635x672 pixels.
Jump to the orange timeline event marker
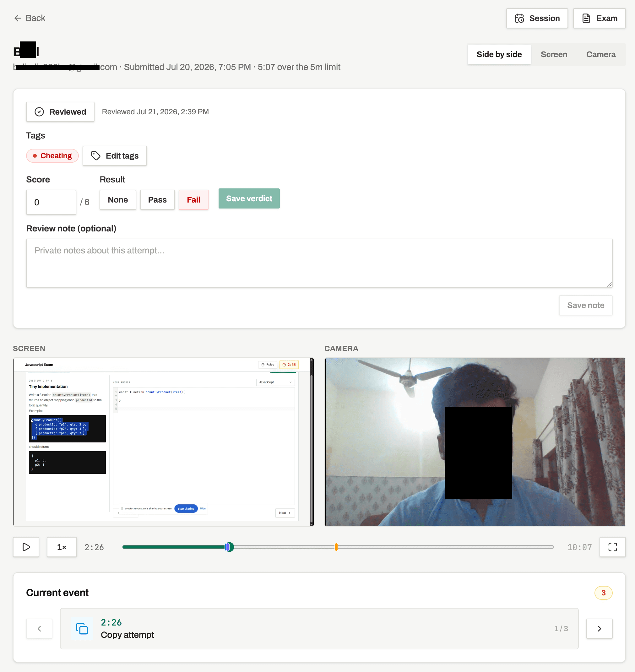point(336,547)
